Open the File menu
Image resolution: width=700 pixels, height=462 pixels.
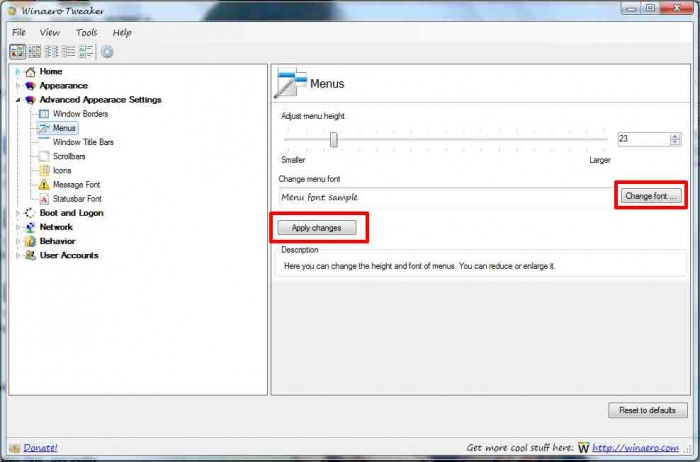coord(19,33)
